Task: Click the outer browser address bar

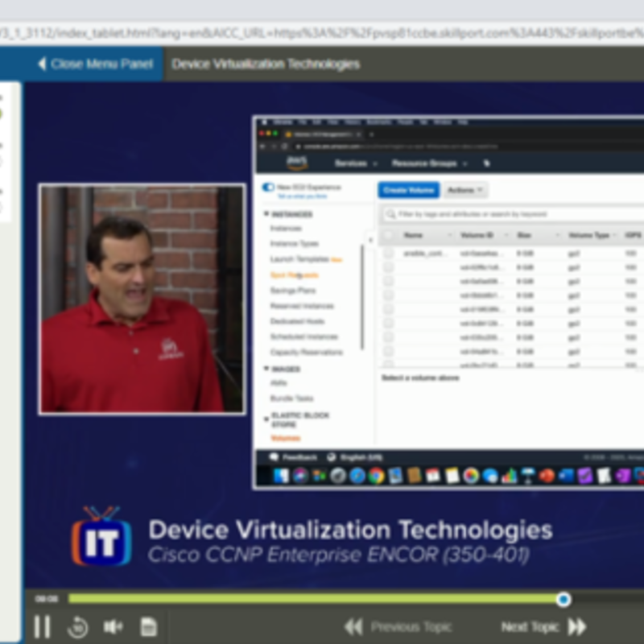Action: point(322,33)
